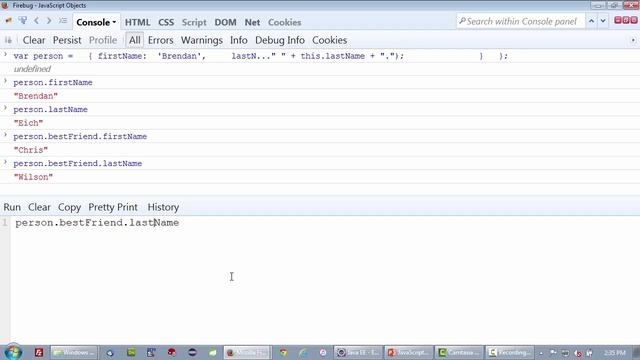Viewport: 640px width, 360px height.
Task: Toggle the Warnings console filter
Action: click(x=202, y=40)
